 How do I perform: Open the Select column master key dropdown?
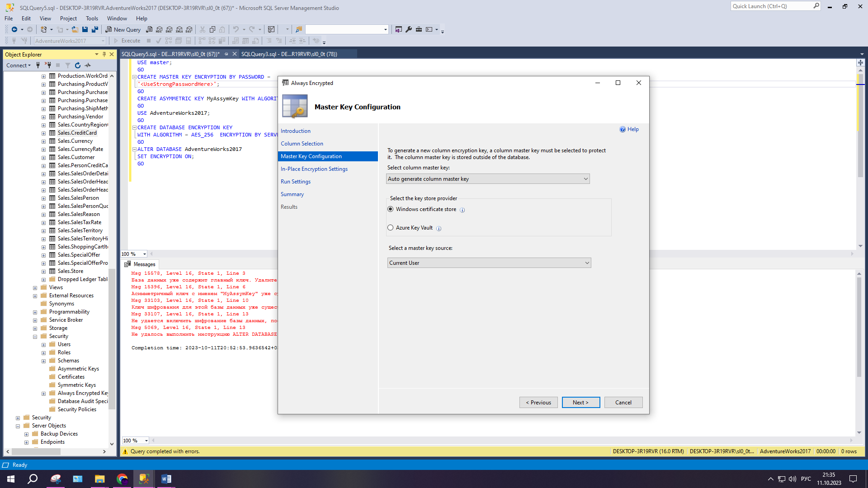coord(488,179)
